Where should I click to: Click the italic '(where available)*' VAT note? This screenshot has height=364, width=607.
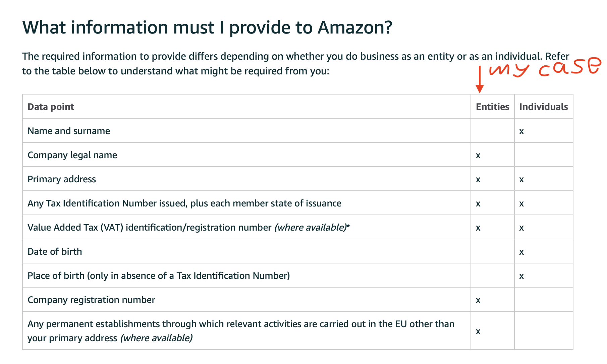[x=312, y=228]
